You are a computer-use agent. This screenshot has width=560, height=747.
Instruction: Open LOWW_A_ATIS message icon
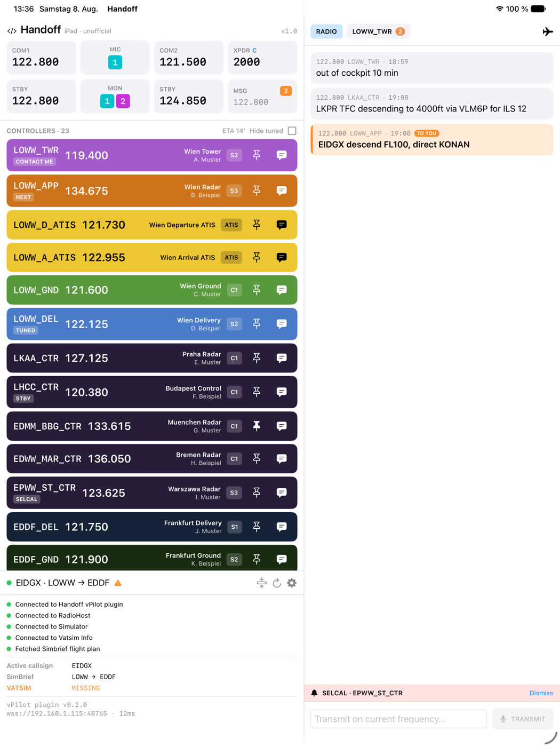[282, 258]
